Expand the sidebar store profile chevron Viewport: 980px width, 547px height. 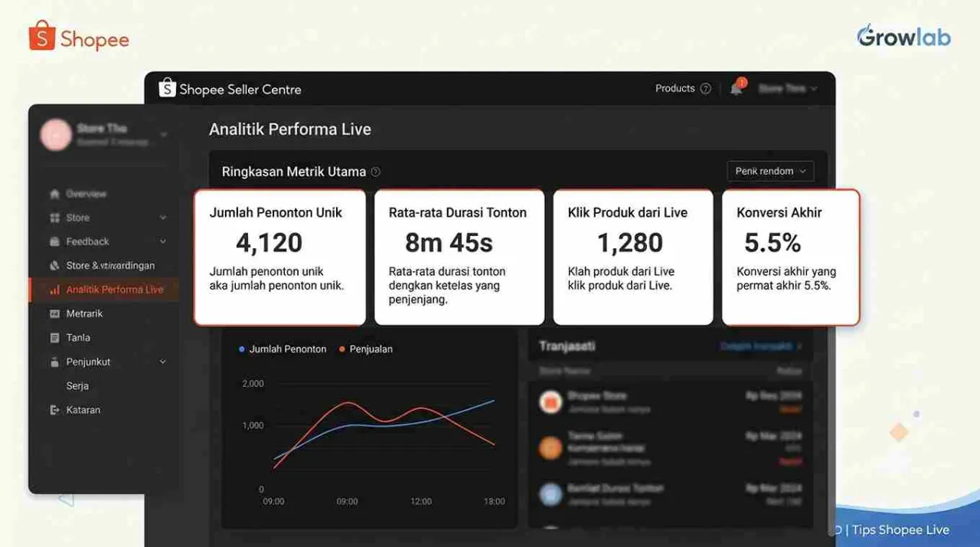point(163,135)
